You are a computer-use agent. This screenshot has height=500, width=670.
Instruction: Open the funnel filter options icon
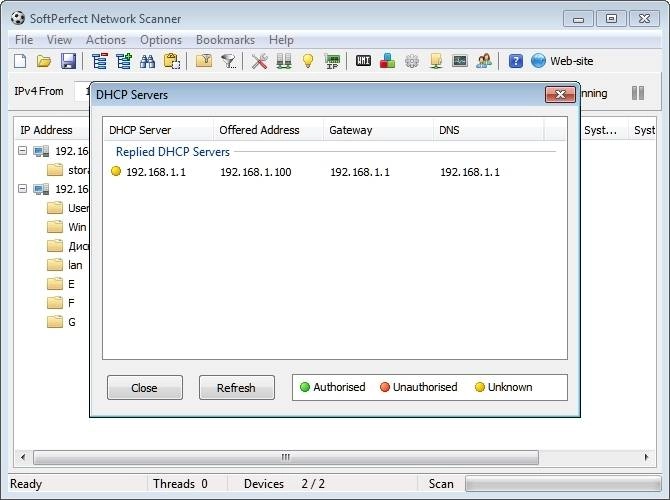tap(229, 61)
